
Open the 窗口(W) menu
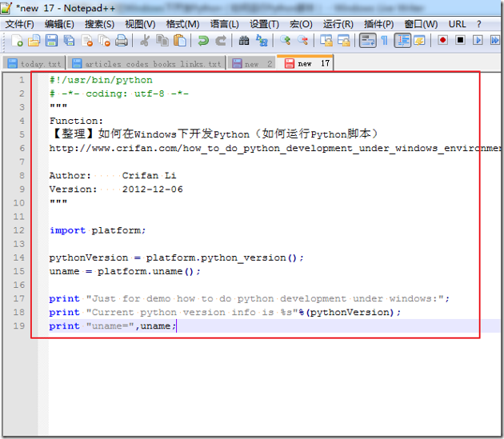coord(421,25)
